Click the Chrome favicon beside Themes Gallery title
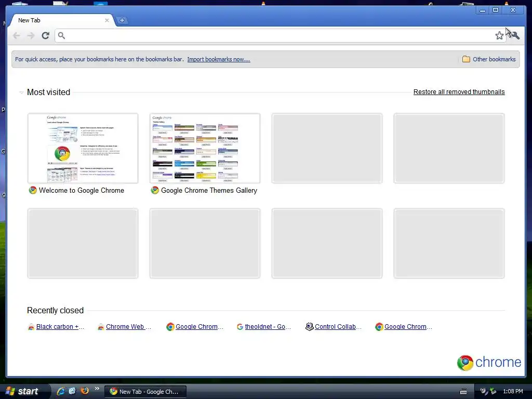 [155, 190]
